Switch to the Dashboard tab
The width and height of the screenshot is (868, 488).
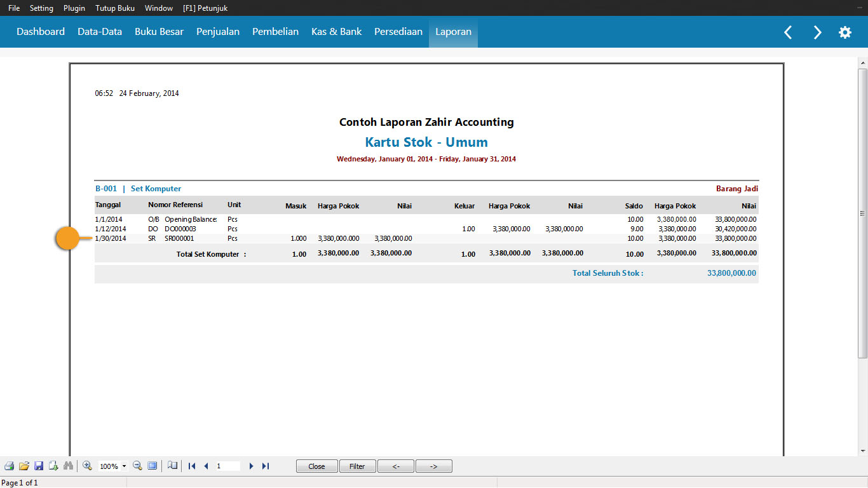41,32
